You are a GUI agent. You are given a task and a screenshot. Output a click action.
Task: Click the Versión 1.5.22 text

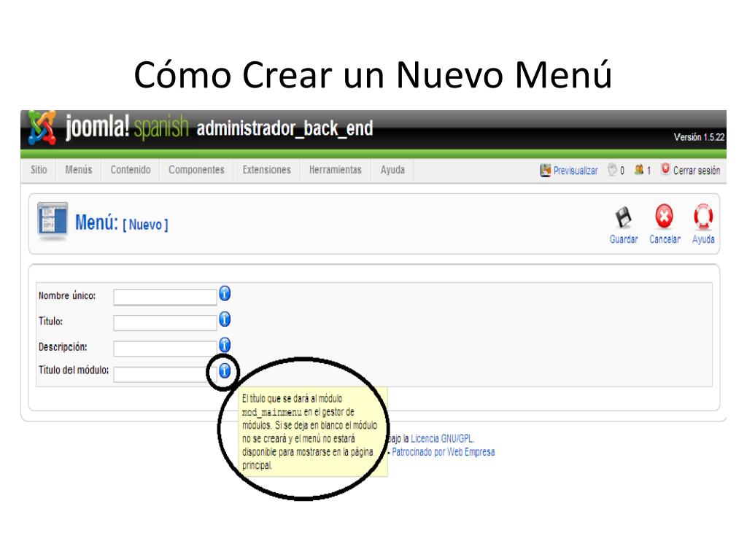coord(699,137)
